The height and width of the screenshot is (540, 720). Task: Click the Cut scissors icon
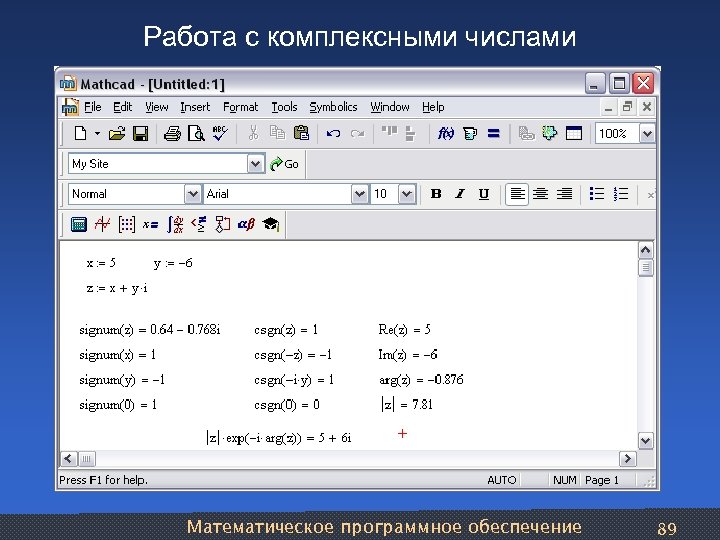click(x=253, y=133)
